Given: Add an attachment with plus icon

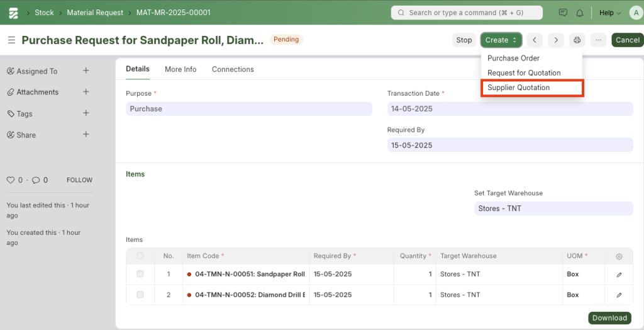Looking at the screenshot, I should coord(86,92).
